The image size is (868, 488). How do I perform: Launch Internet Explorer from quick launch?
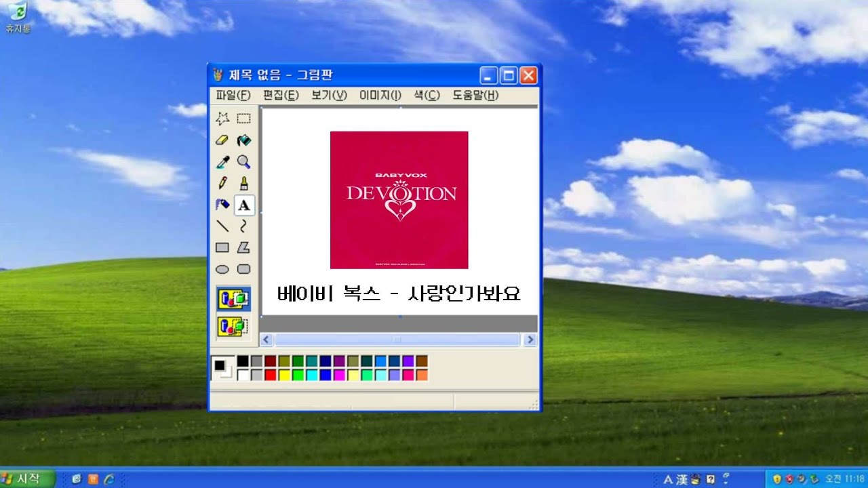point(108,479)
